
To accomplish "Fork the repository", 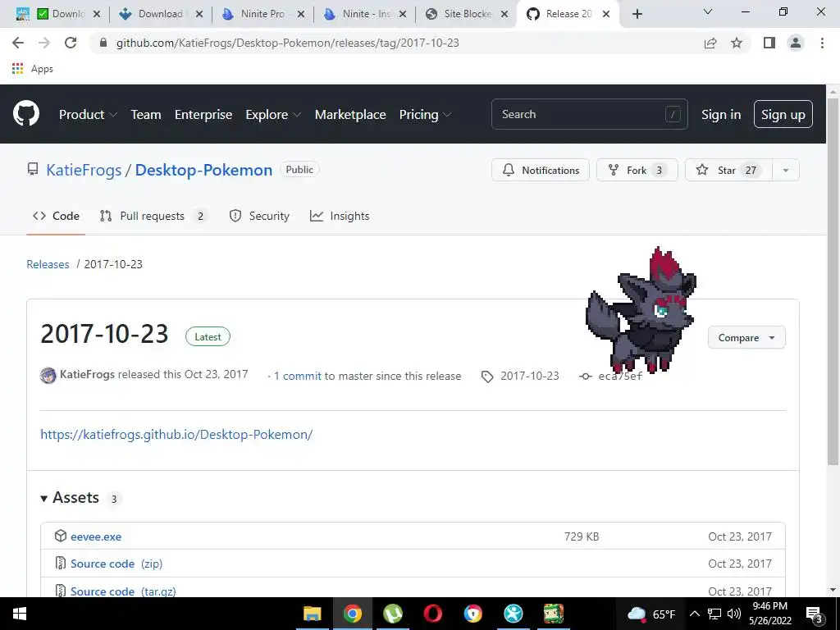I will (x=637, y=171).
